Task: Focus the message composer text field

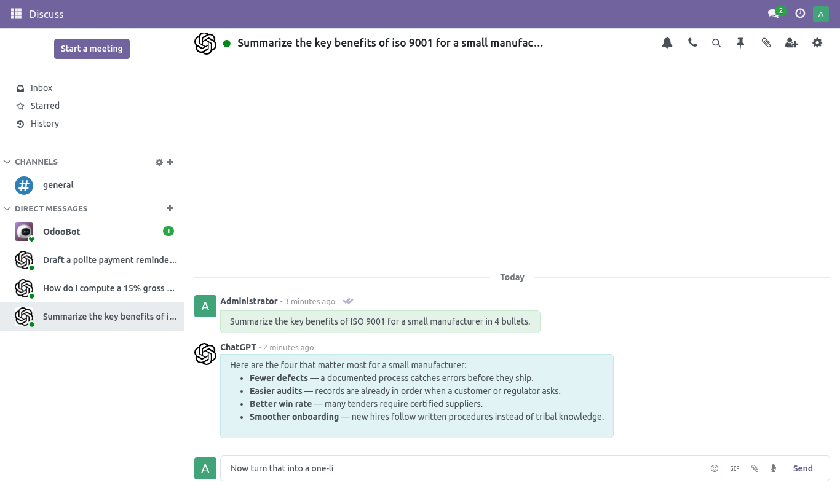Action: pos(464,468)
